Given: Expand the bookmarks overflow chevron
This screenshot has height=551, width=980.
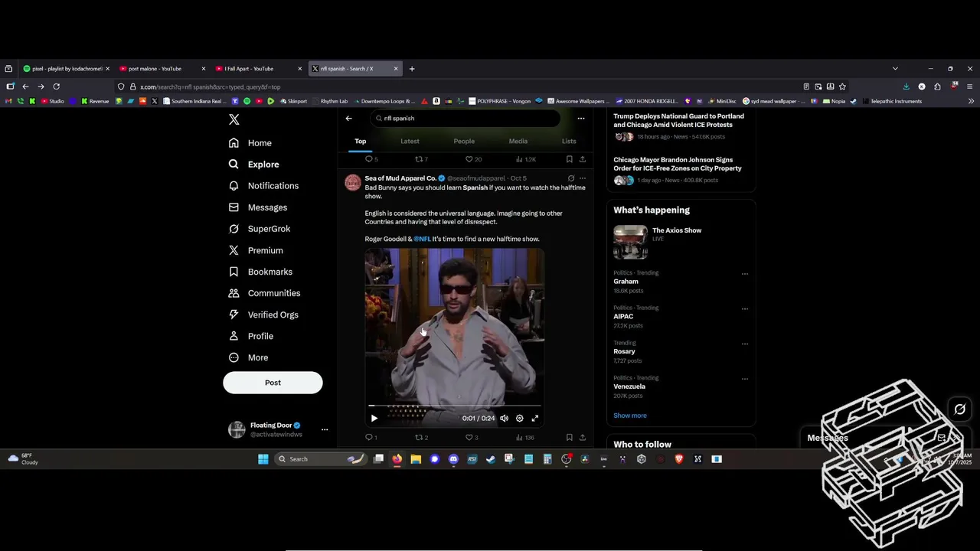Looking at the screenshot, I should click(972, 101).
